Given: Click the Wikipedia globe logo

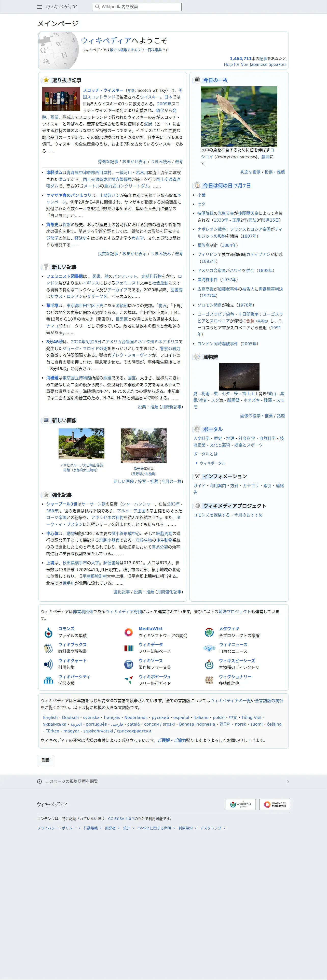Looking at the screenshot, I should (x=59, y=51).
